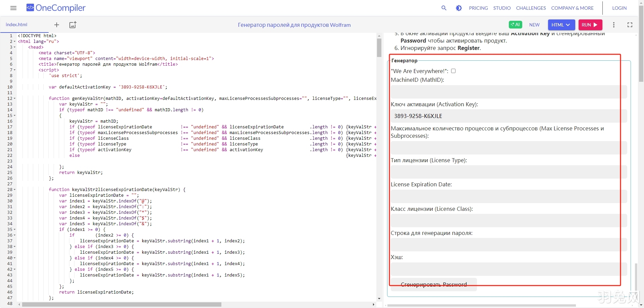Image resolution: width=644 pixels, height=308 pixels.
Task: Click the search icon in the header
Action: 444,8
